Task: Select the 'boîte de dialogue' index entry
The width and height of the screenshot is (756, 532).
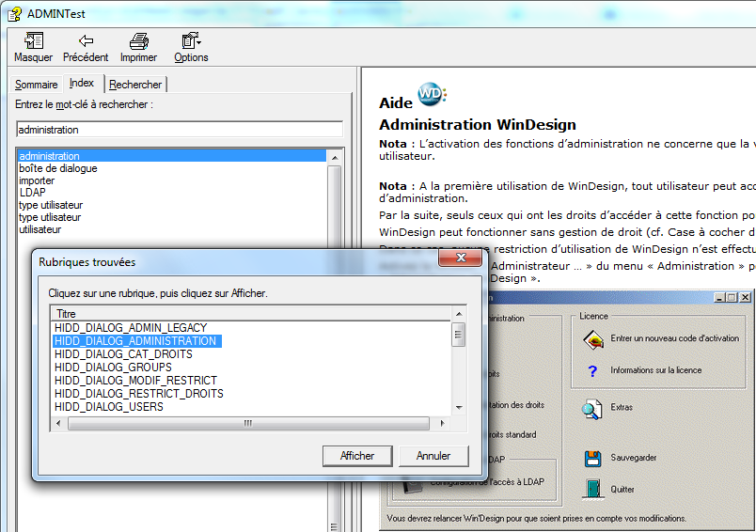Action: (x=172, y=168)
